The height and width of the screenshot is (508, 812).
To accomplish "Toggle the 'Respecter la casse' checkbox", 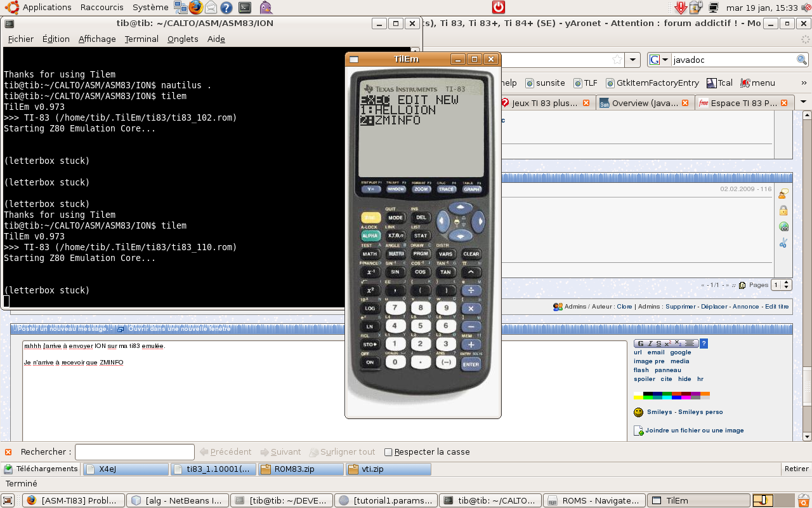I will [388, 452].
